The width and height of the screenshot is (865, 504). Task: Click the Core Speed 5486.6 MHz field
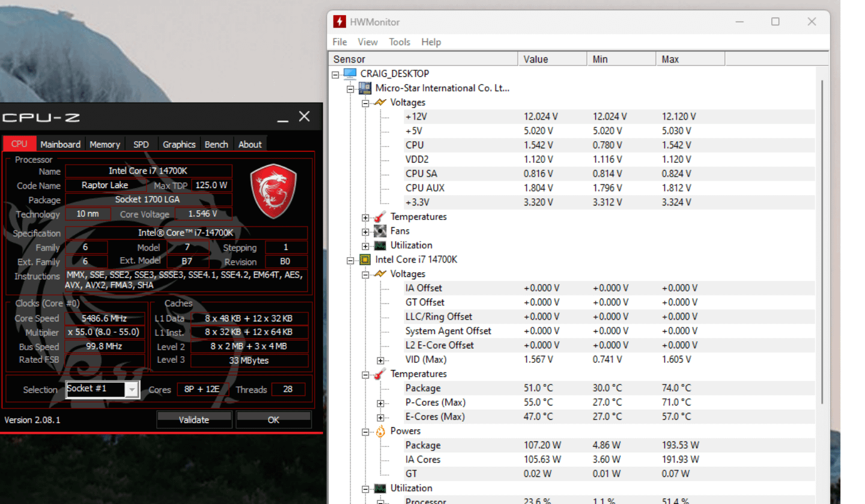click(105, 318)
